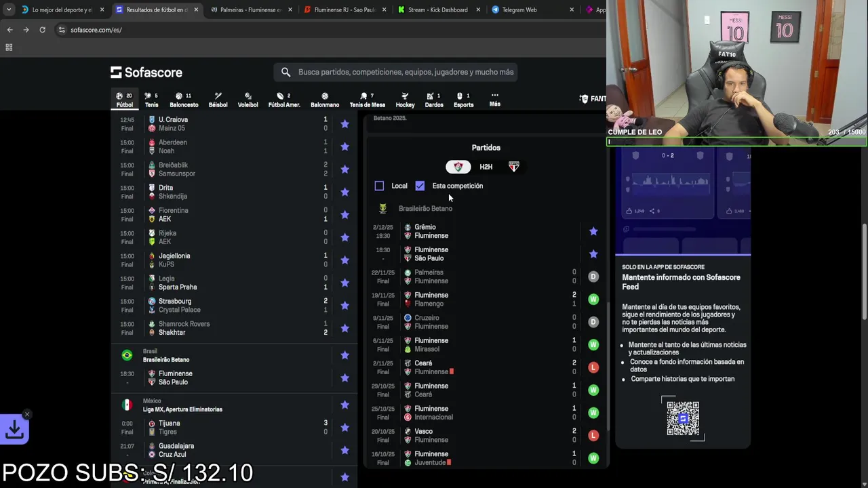Screen dimensions: 868x488
Task: Toggle favorite star for U. Craiova match
Action: [x=344, y=124]
